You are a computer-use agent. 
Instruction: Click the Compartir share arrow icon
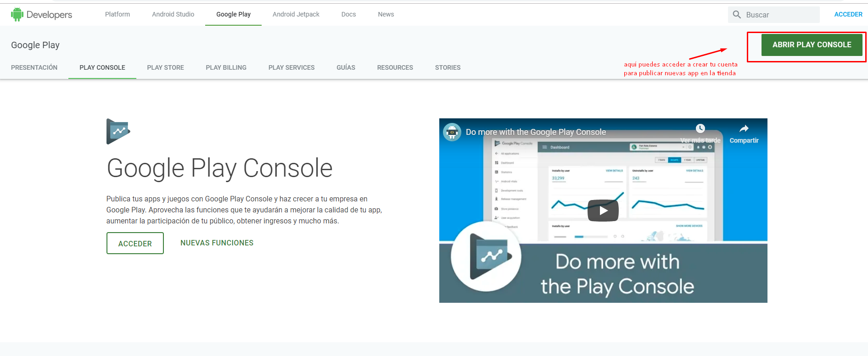(744, 128)
